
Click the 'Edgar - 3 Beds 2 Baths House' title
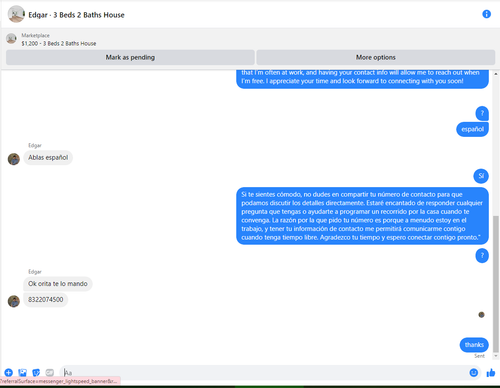pos(76,15)
